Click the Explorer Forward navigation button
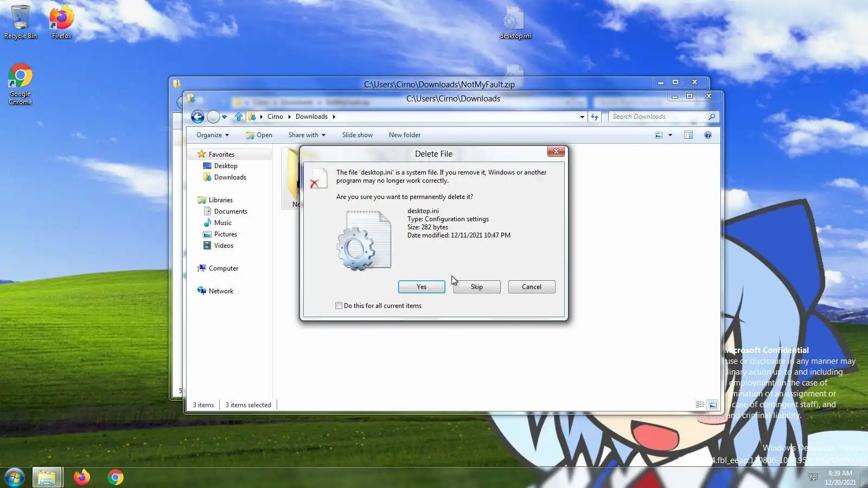Screen dimensions: 868x488 (x=214, y=117)
